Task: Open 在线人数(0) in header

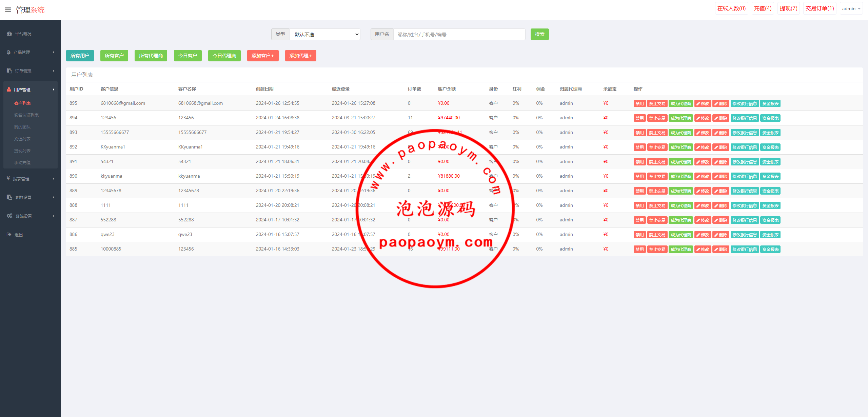Action: click(732, 8)
